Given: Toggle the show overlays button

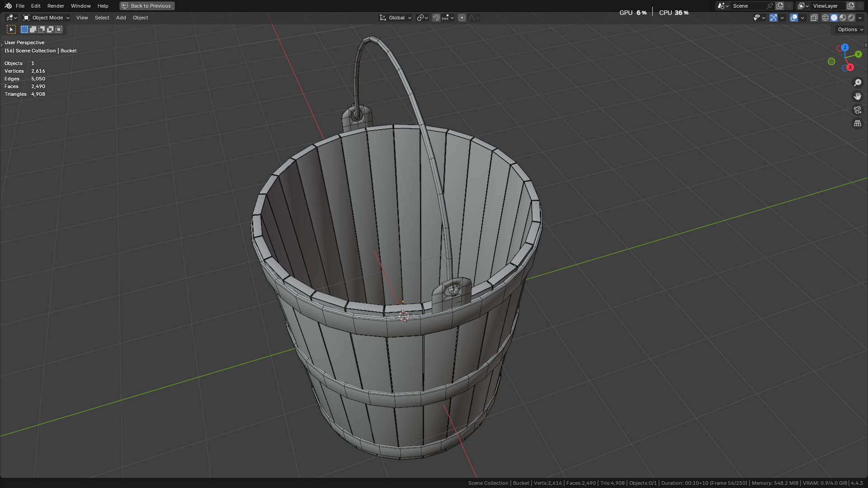Looking at the screenshot, I should tap(794, 18).
